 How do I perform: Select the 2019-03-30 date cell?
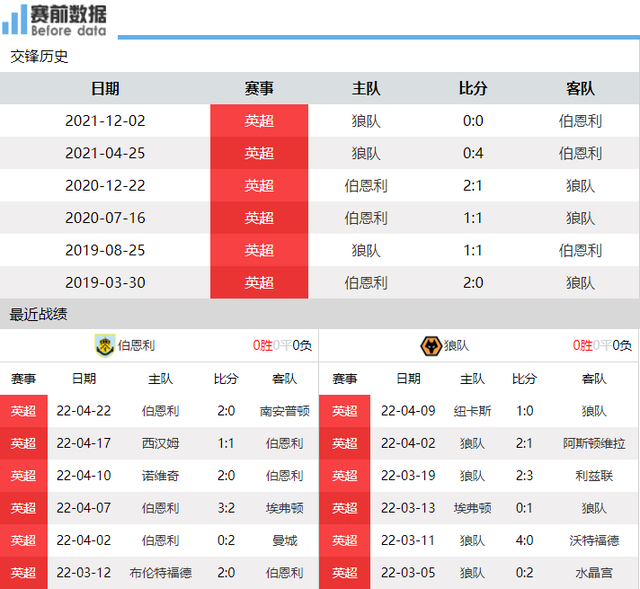click(x=105, y=282)
